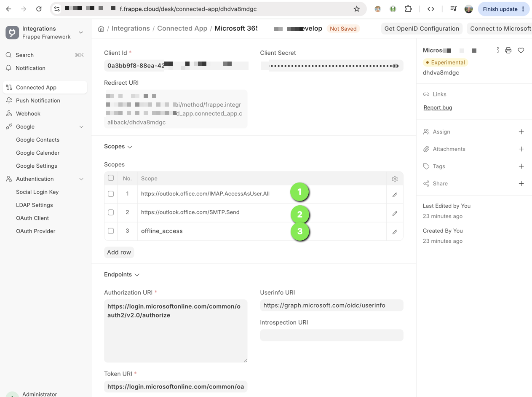The image size is (532, 397).
Task: Open the site info icon in the address bar
Action: [57, 9]
